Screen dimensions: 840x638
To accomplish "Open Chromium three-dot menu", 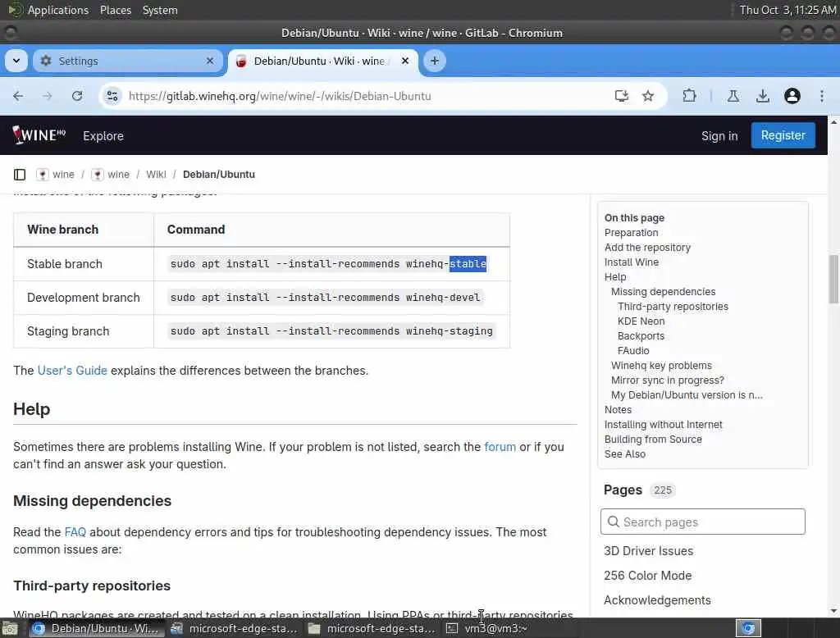I will click(822, 97).
